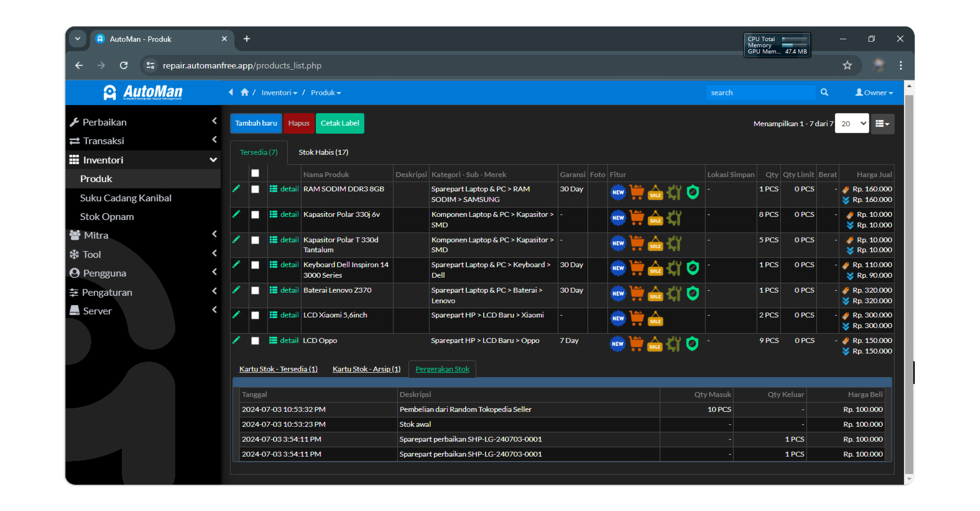Open detail for Kapasitor Polar T 330d Tantalum
Image resolution: width=980 pixels, height=511 pixels.
289,239
